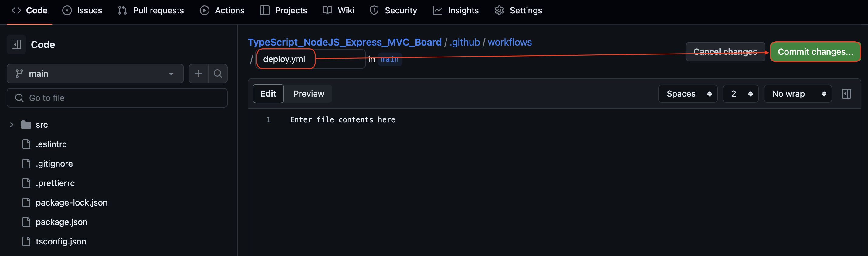This screenshot has height=256, width=868.
Task: Click the Code icon in top navigation
Action: click(x=16, y=10)
